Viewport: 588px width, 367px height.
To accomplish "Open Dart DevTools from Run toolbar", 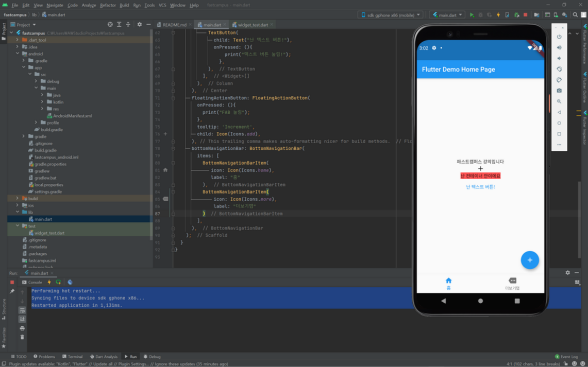I will coord(70,283).
